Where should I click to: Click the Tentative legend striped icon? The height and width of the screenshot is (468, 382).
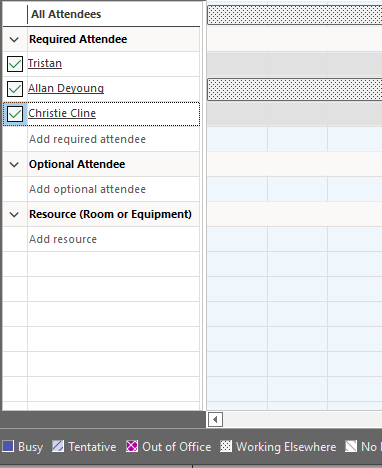coord(58,446)
